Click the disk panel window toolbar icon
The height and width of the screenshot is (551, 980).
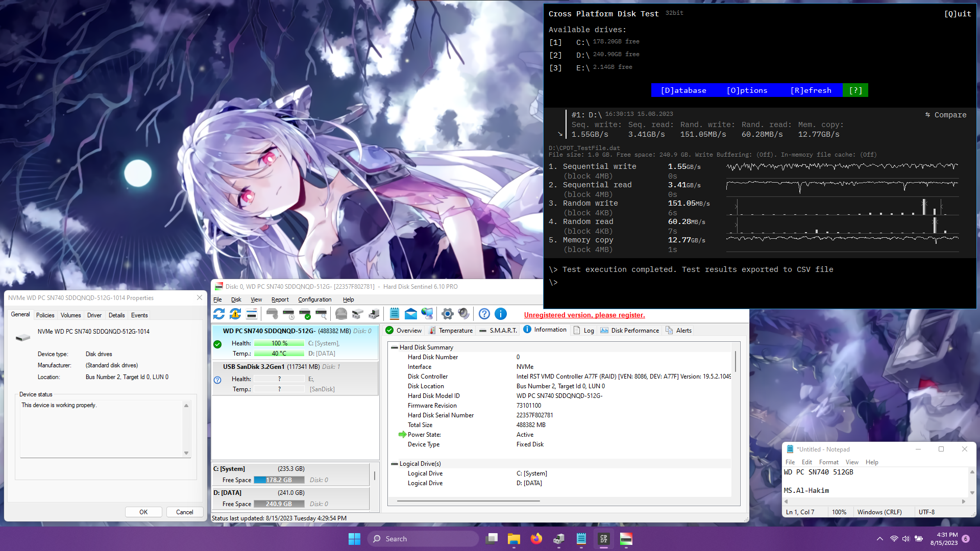[252, 314]
